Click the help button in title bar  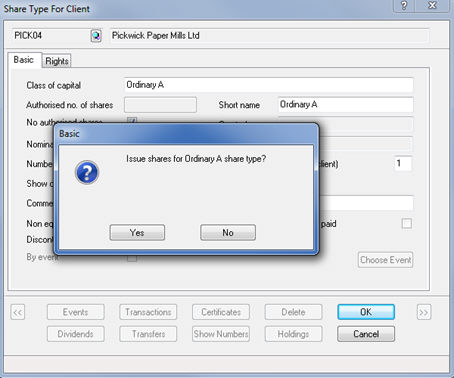[404, 6]
